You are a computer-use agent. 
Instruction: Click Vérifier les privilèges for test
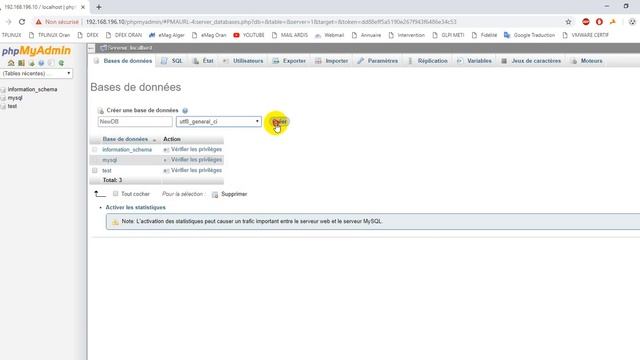click(x=196, y=170)
